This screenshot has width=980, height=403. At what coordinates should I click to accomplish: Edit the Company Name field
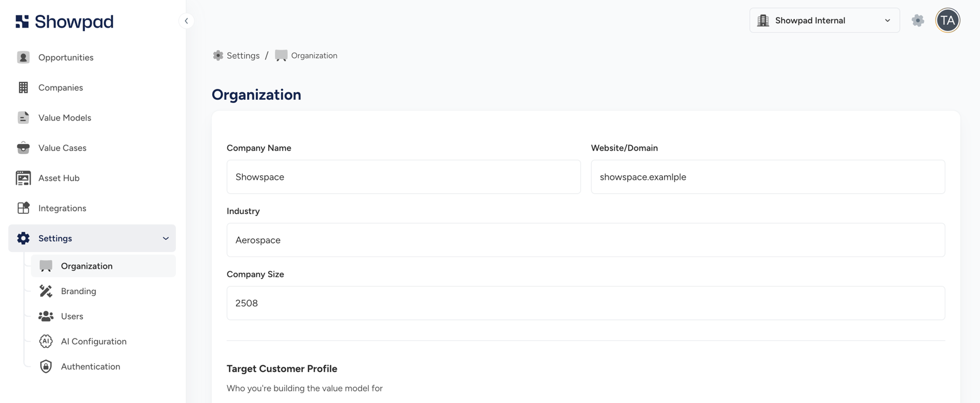tap(404, 177)
